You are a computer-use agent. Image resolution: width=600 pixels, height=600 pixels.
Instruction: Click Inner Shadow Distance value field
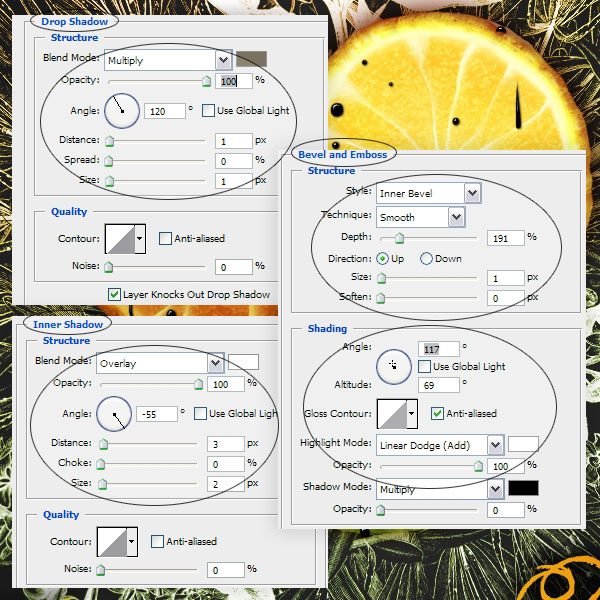225,444
